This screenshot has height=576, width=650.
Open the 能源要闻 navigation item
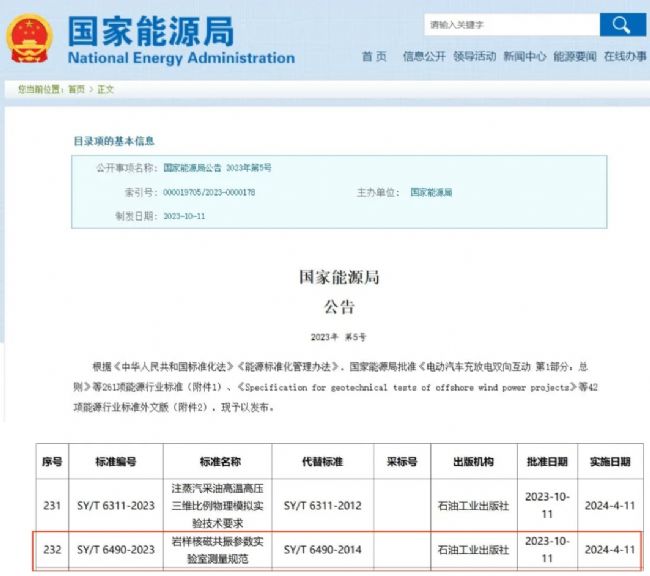[574, 57]
